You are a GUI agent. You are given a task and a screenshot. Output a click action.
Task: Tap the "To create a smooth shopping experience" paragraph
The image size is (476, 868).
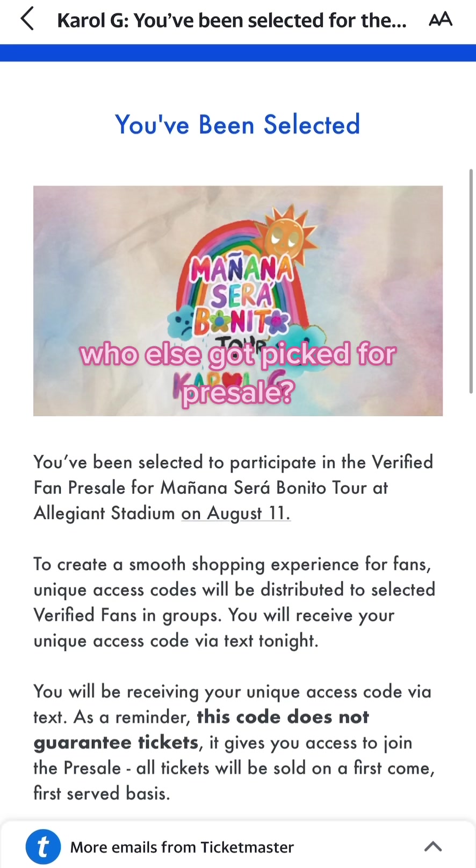234,602
